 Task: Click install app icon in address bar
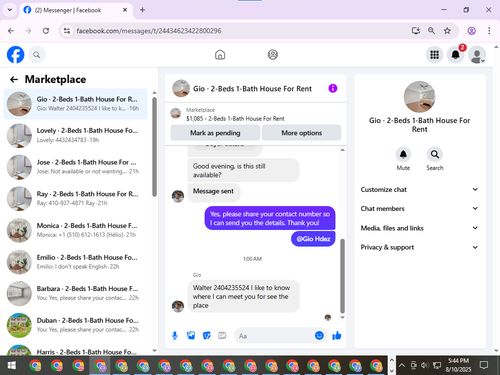coord(416,31)
